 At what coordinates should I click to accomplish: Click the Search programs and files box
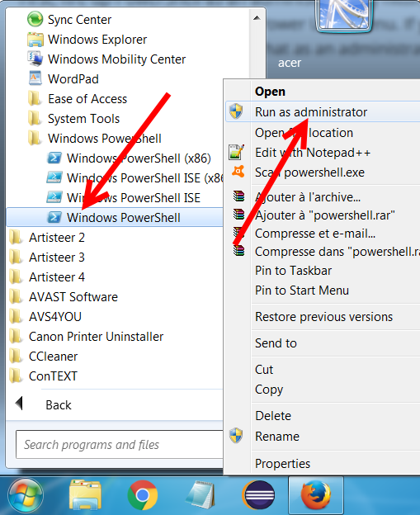pos(119,444)
